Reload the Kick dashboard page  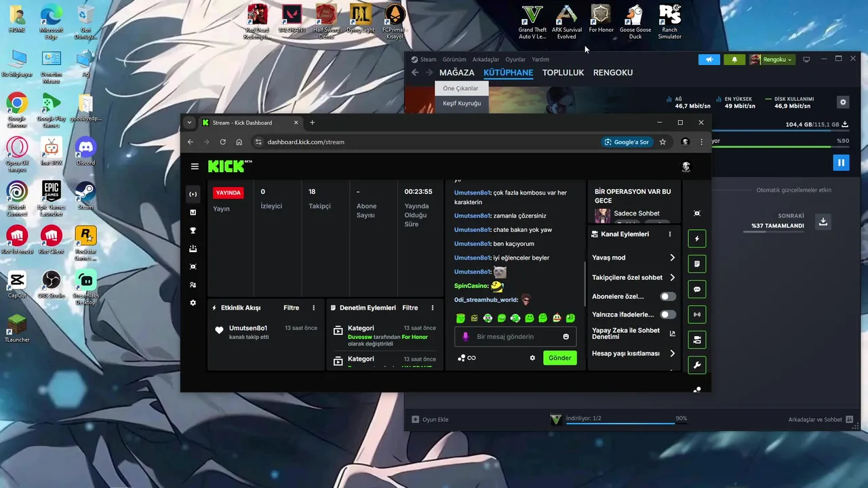(222, 142)
